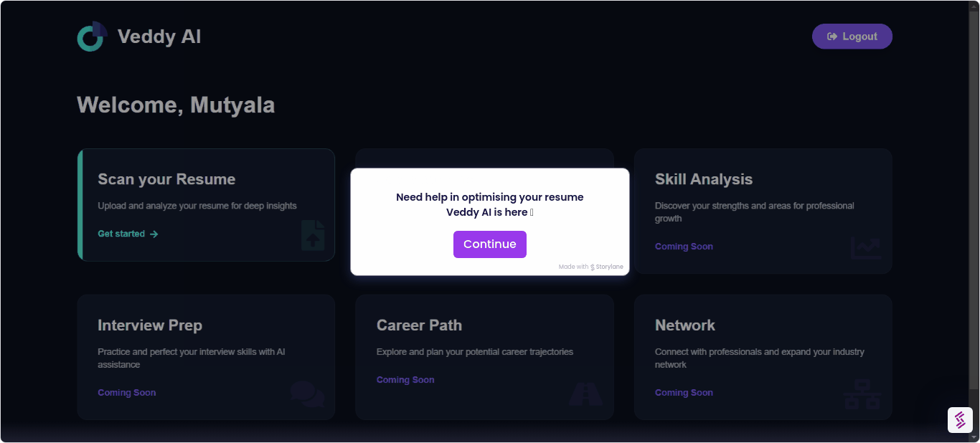The height and width of the screenshot is (443, 980).
Task: Click Coming Soon under Network
Action: click(684, 392)
